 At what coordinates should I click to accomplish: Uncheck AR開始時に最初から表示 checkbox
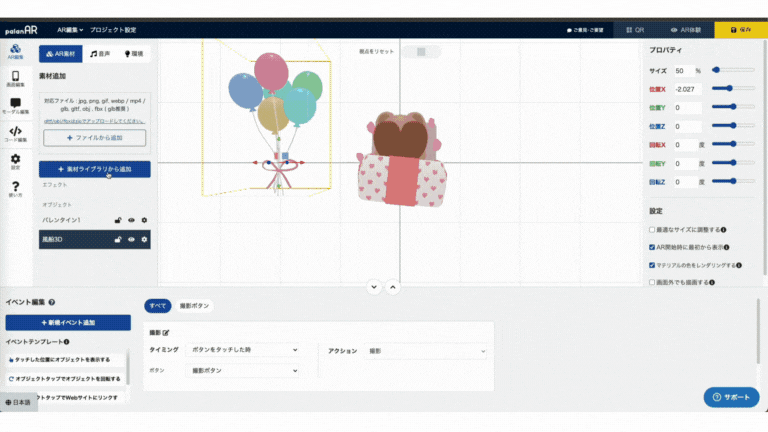coord(653,247)
